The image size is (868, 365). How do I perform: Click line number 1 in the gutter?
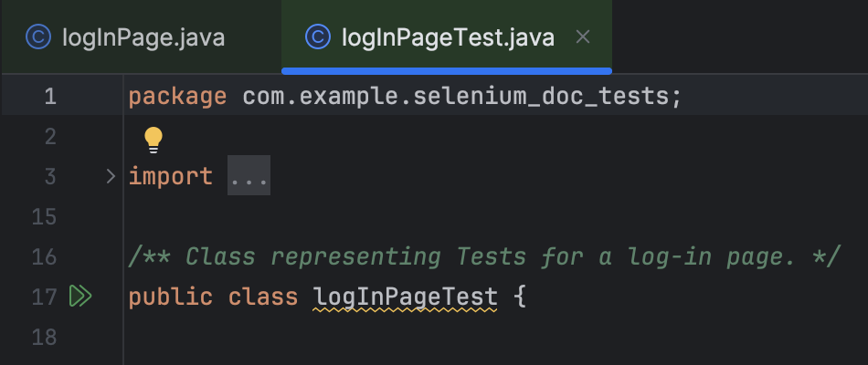pos(50,96)
